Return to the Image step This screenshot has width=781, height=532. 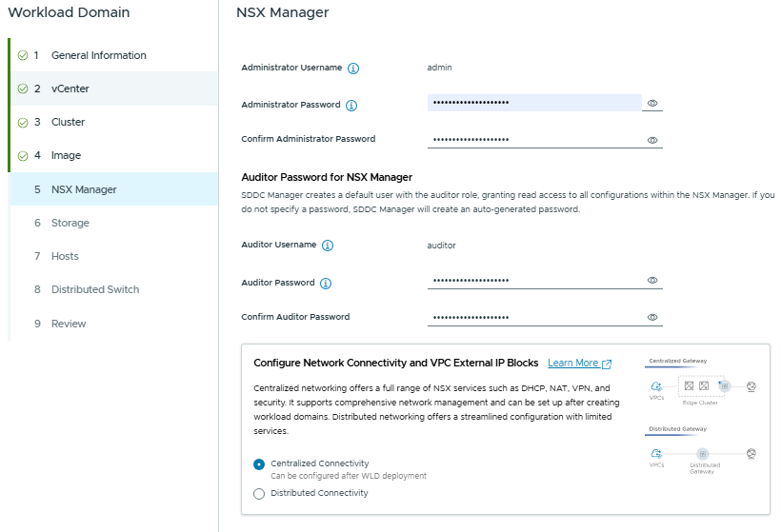click(66, 155)
